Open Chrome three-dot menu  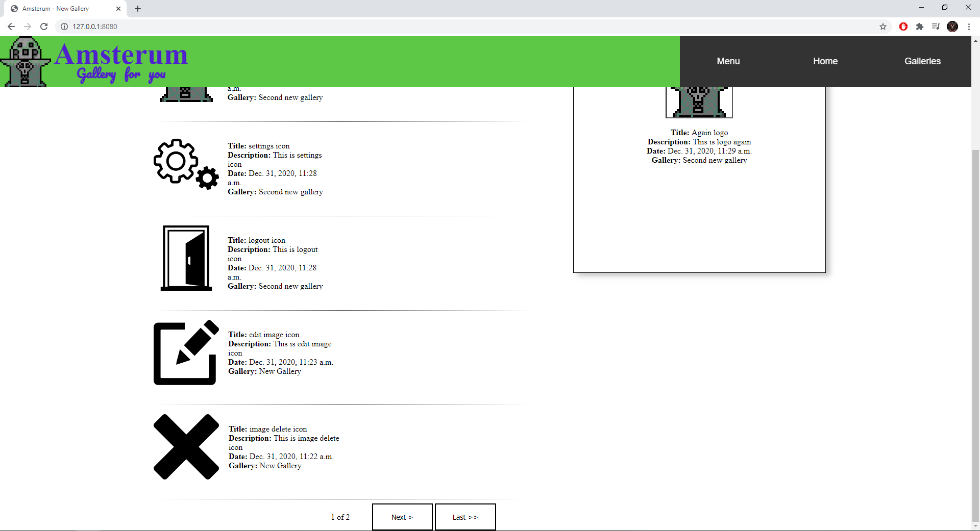coord(969,27)
